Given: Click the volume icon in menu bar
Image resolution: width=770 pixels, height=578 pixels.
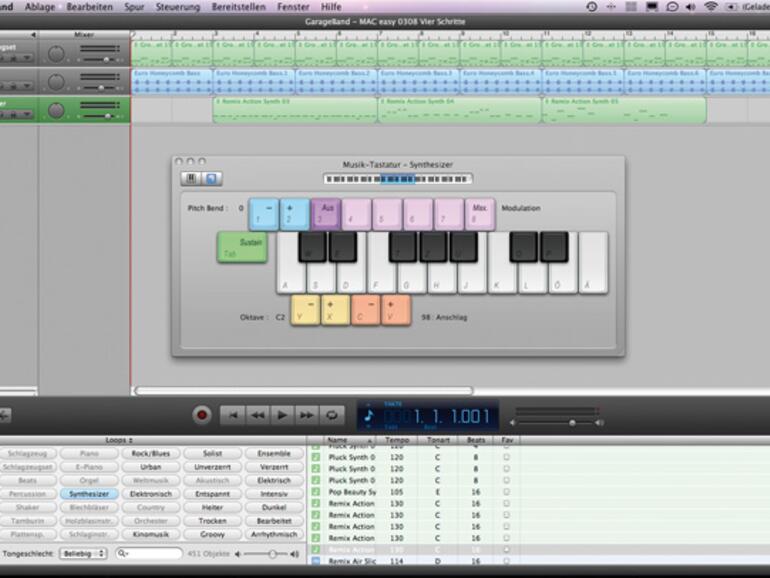Looking at the screenshot, I should tap(690, 7).
